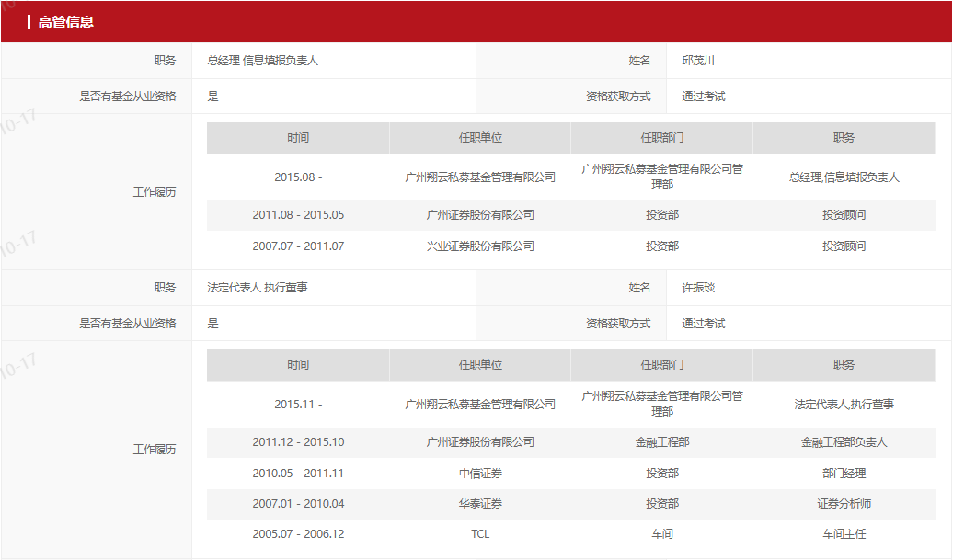This screenshot has width=953, height=560.
Task: Click 车间 department cell
Action: tap(662, 534)
